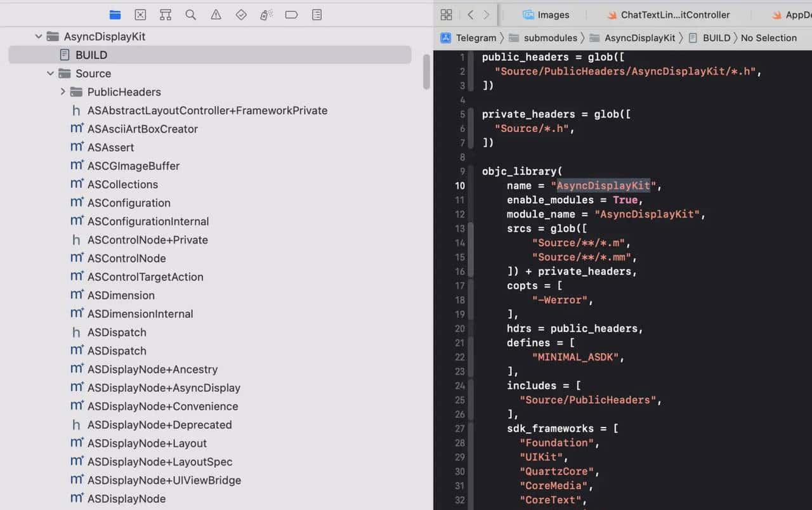This screenshot has width=812, height=510.
Task: Select ASDisplayNode+UIViewBridge
Action: [x=164, y=480]
